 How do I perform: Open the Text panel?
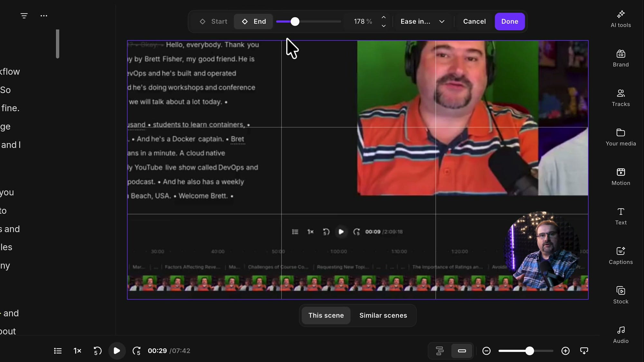click(x=620, y=217)
